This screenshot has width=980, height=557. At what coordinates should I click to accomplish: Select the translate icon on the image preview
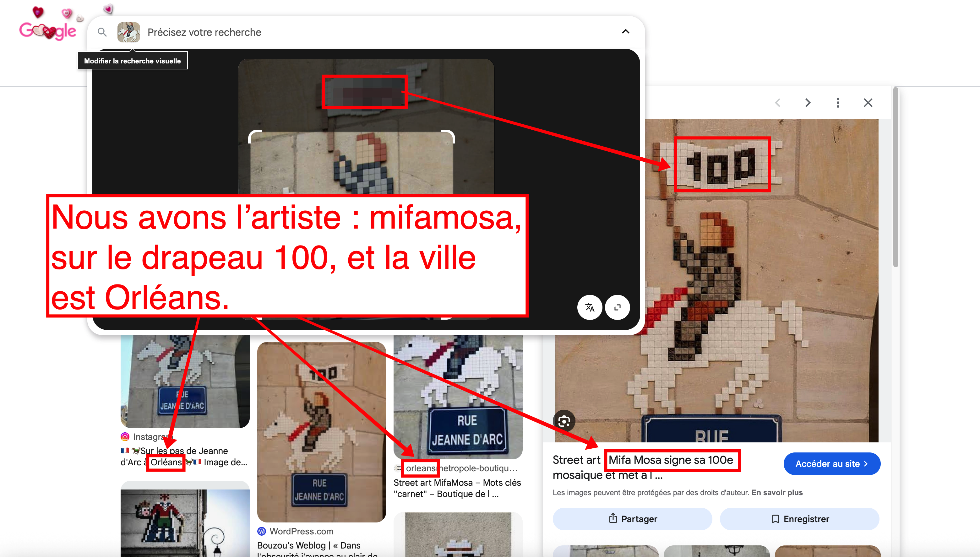click(x=590, y=308)
